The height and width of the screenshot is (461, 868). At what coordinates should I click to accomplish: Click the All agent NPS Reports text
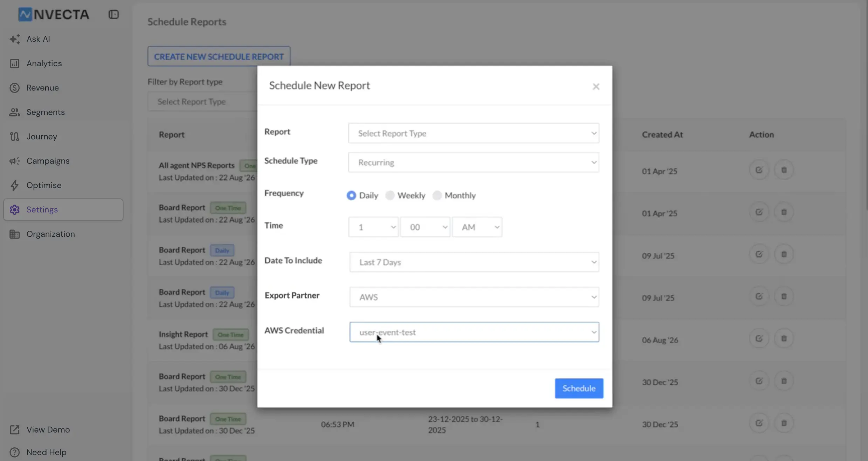click(197, 165)
